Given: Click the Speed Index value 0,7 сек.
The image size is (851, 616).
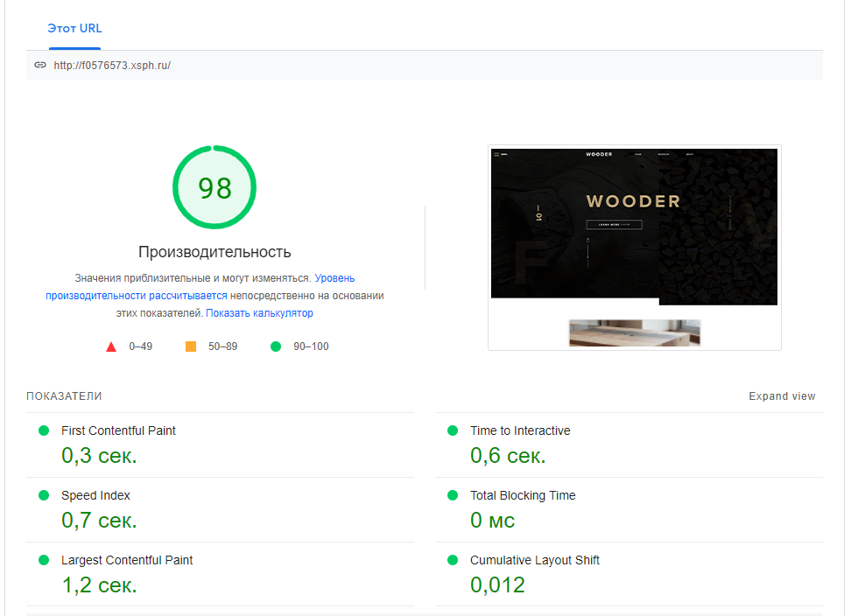Looking at the screenshot, I should (99, 521).
